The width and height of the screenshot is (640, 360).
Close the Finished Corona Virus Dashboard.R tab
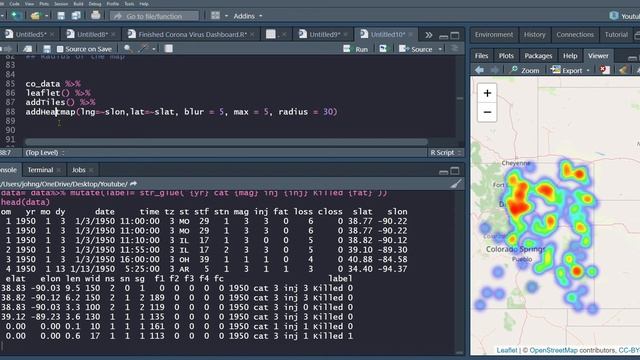pyautogui.click(x=252, y=35)
